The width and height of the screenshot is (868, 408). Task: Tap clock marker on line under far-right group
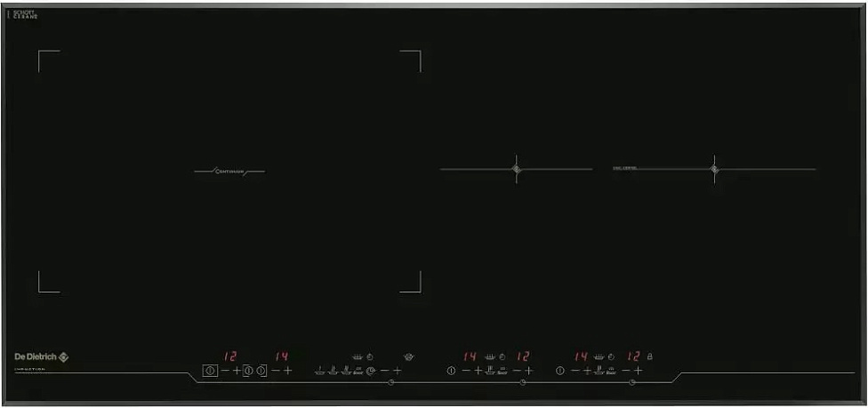tap(632, 382)
